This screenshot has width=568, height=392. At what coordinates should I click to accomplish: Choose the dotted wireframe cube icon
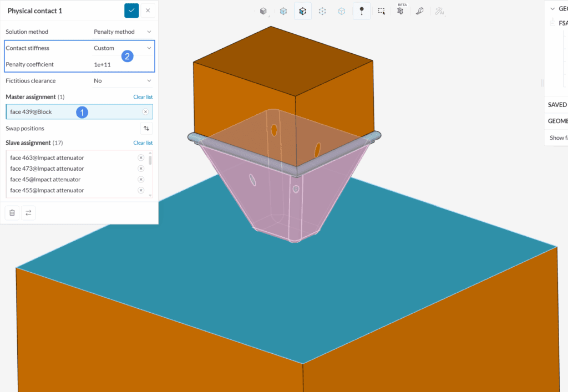click(322, 11)
